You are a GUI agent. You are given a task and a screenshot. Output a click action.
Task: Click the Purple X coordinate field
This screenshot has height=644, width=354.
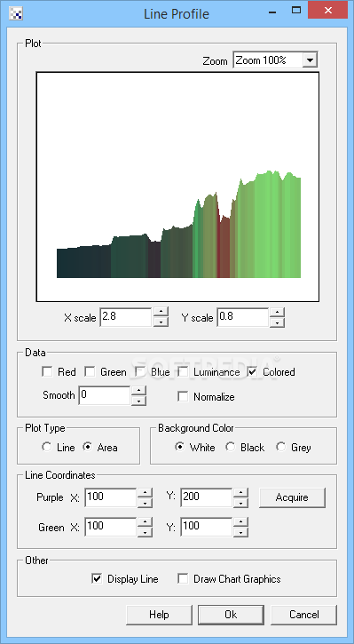click(111, 497)
